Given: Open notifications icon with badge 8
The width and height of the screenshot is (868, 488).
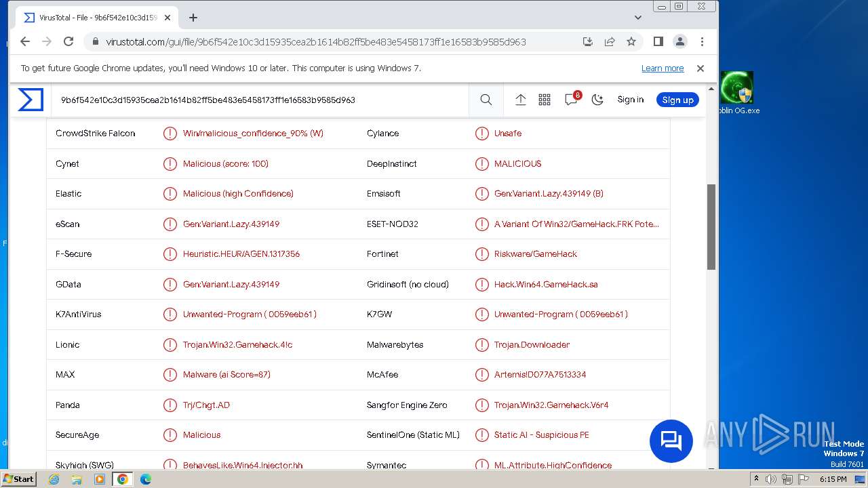Looking at the screenshot, I should [x=572, y=99].
